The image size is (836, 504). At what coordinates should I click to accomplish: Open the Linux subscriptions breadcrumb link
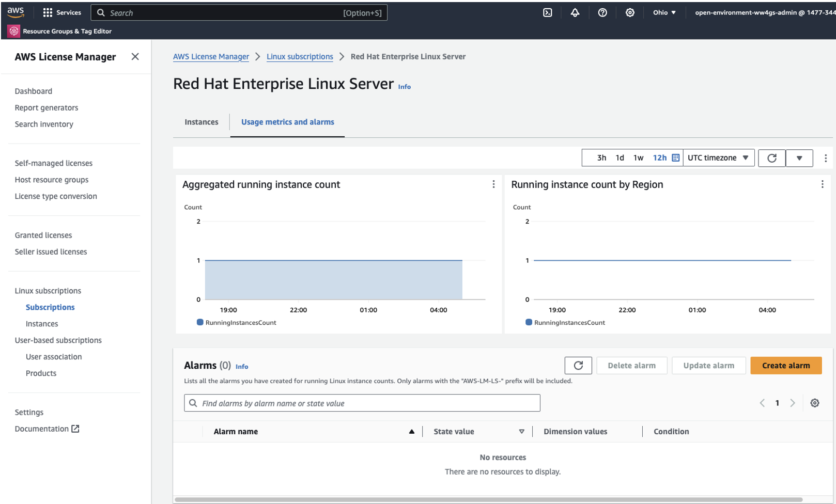click(x=300, y=57)
